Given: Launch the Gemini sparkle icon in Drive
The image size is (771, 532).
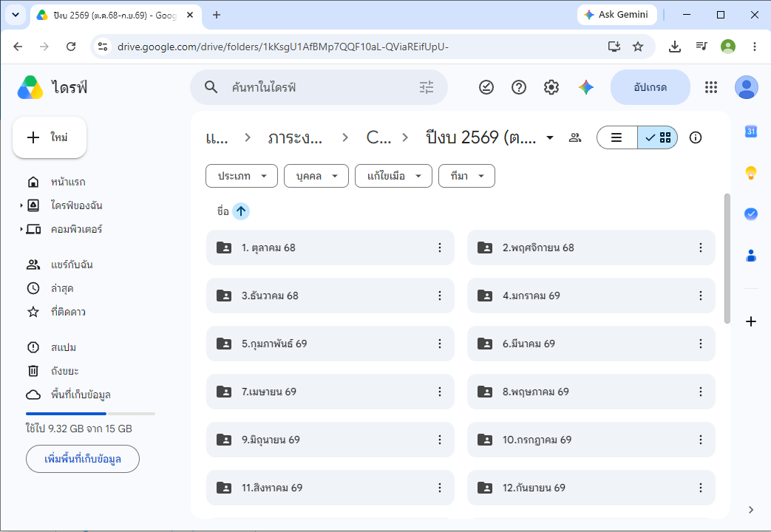Looking at the screenshot, I should (x=585, y=87).
